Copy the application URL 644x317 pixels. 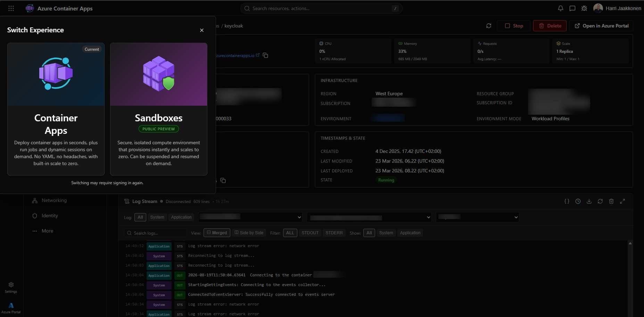point(265,55)
